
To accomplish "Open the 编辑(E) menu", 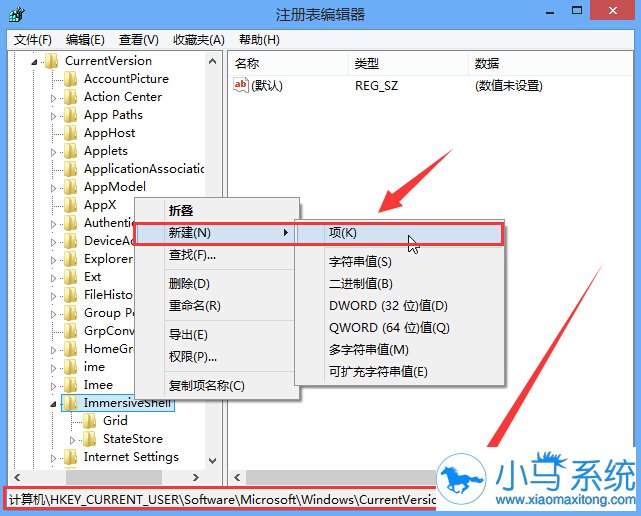I will click(85, 40).
